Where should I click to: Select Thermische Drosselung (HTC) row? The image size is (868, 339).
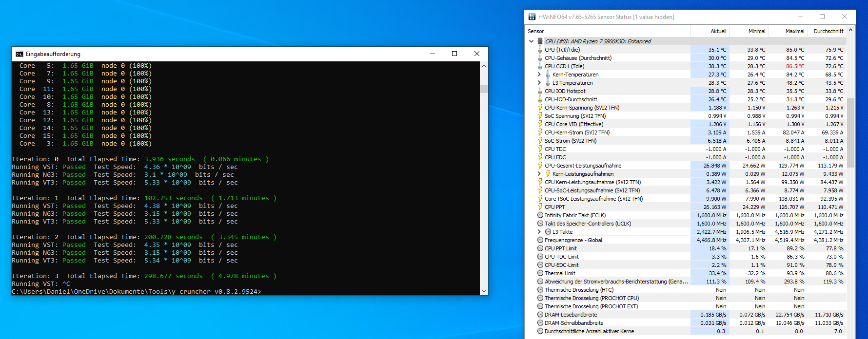click(x=686, y=290)
